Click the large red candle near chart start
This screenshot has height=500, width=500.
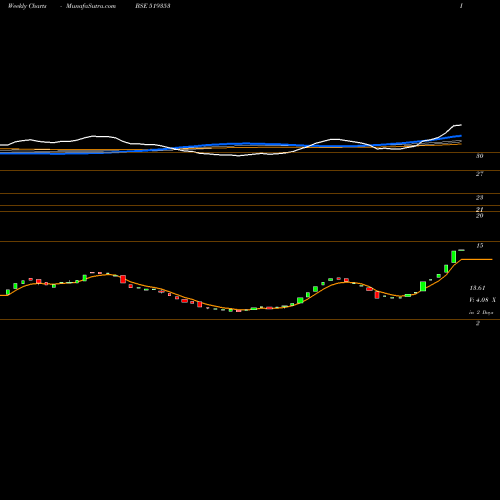[x=123, y=279]
